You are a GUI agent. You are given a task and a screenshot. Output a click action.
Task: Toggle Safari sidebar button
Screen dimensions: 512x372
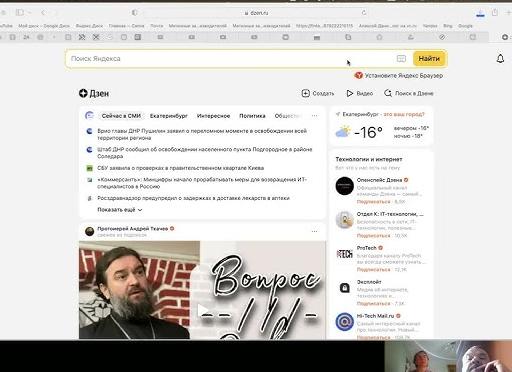(x=20, y=13)
